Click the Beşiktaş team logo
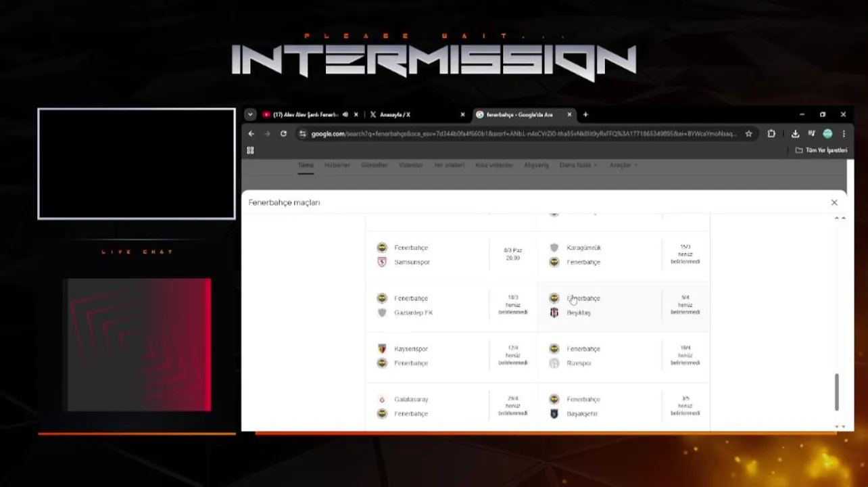This screenshot has width=868, height=487. click(554, 312)
